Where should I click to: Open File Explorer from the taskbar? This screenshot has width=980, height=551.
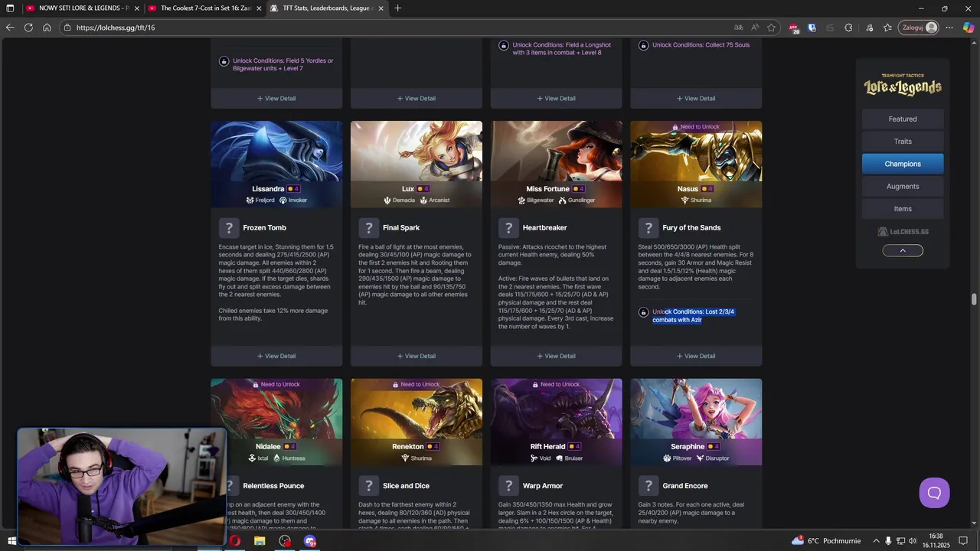(x=260, y=541)
